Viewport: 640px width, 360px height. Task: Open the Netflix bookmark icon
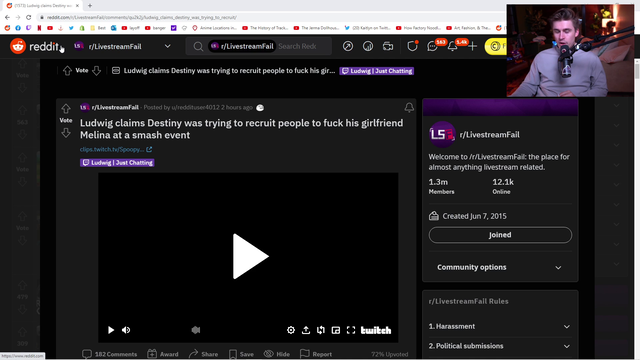click(x=39, y=28)
